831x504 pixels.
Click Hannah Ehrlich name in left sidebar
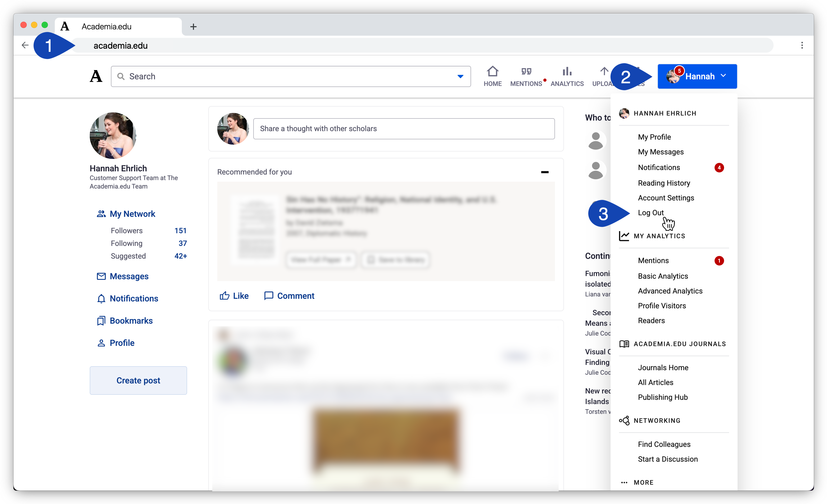point(118,168)
